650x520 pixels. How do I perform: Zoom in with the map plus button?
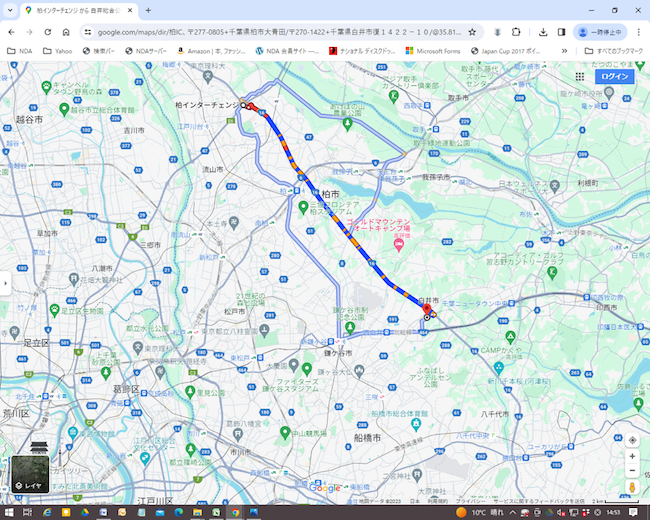(x=632, y=456)
